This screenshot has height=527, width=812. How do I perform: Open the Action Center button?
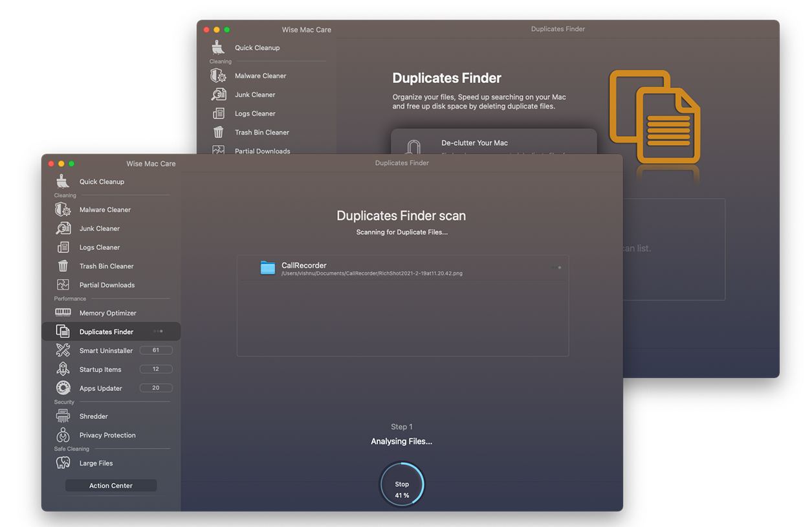point(111,486)
